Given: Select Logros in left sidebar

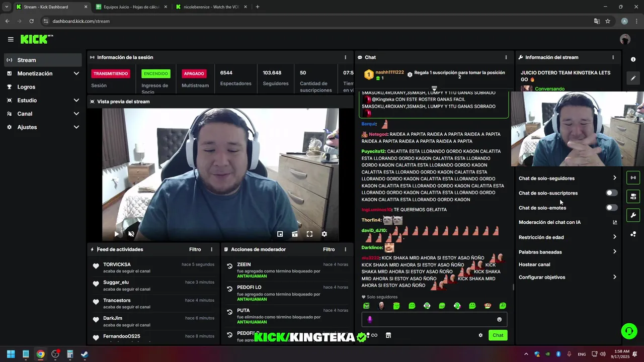Looking at the screenshot, I should pos(43,87).
